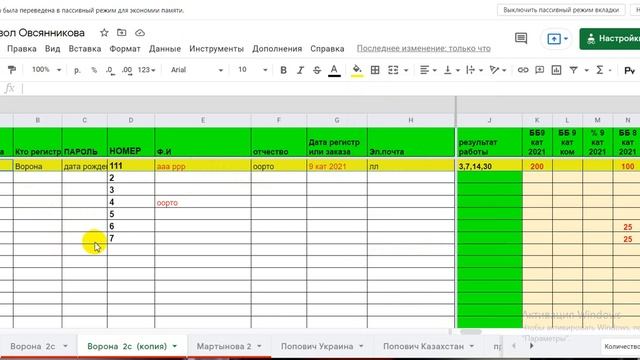Open text rotation options
Image resolution: width=640 pixels, height=360 pixels.
coord(498,70)
